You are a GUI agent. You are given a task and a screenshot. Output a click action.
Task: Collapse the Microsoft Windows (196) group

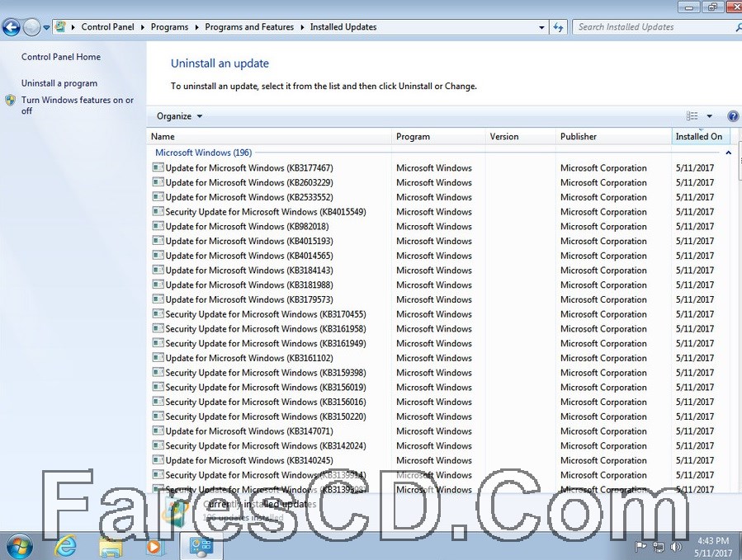click(x=728, y=153)
